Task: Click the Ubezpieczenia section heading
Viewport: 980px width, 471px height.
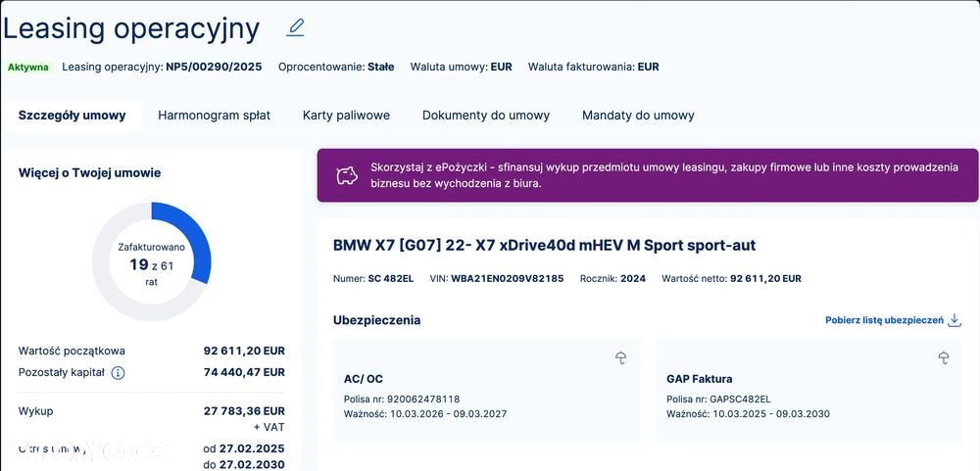Action: [x=377, y=320]
